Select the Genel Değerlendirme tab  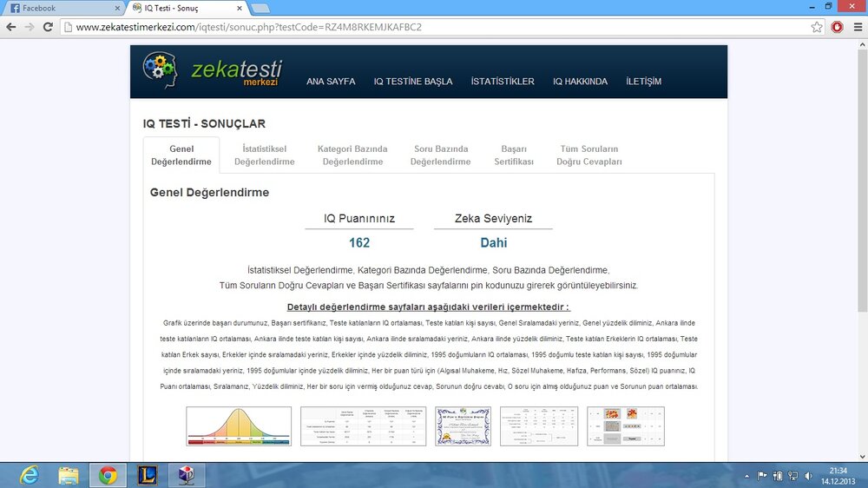click(181, 155)
